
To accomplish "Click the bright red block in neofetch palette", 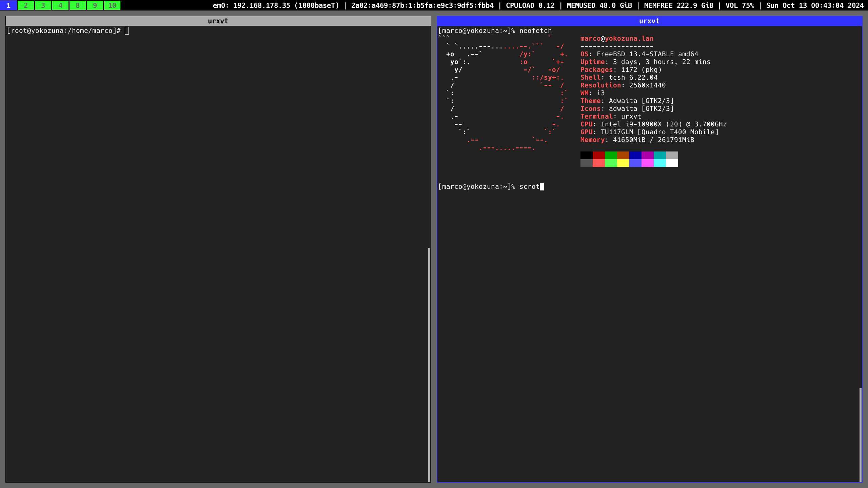I will (599, 163).
